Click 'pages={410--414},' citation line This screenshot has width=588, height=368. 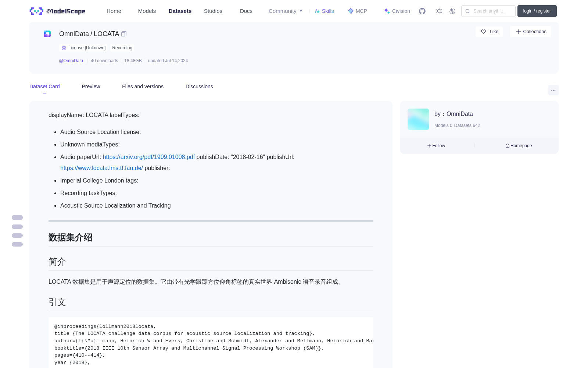click(x=80, y=355)
